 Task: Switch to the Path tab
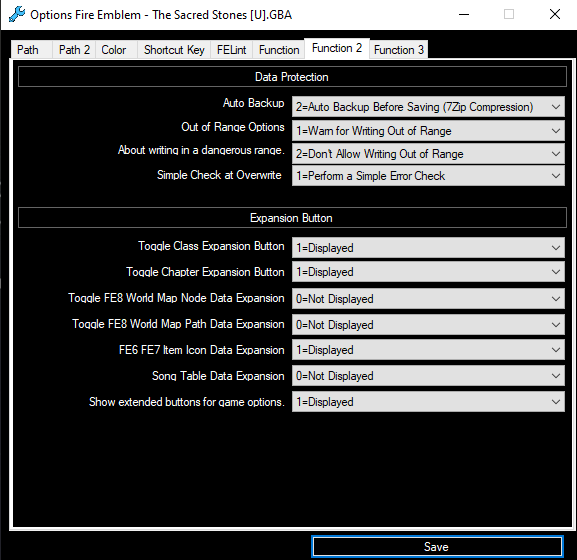[x=31, y=50]
